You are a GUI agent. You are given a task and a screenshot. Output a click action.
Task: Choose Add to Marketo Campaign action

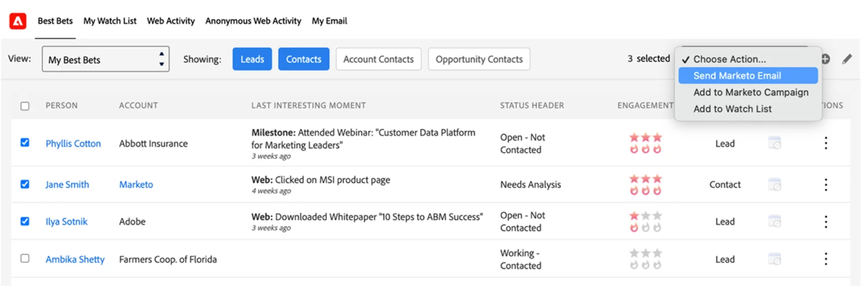coord(751,92)
